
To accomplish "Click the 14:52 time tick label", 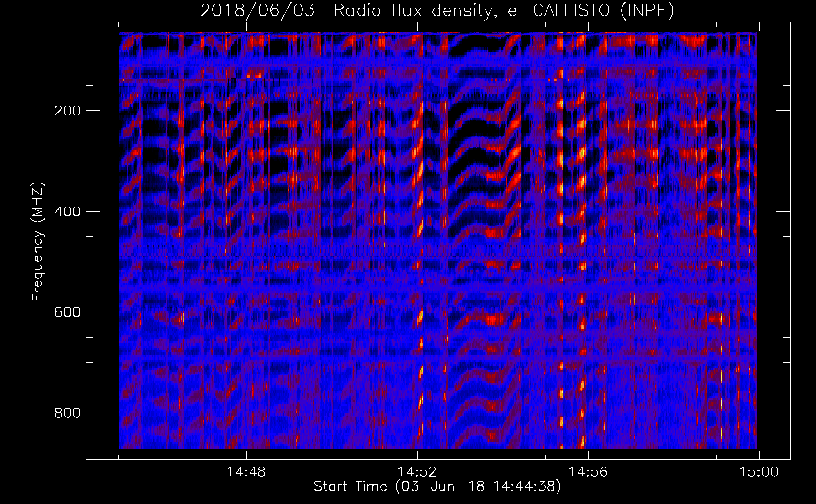I will point(417,472).
